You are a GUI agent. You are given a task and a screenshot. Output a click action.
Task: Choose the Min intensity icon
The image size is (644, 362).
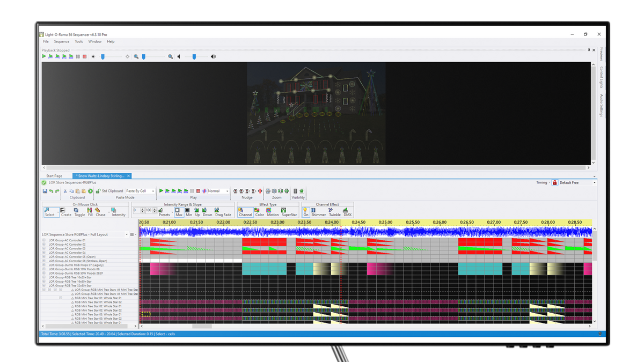[188, 212]
